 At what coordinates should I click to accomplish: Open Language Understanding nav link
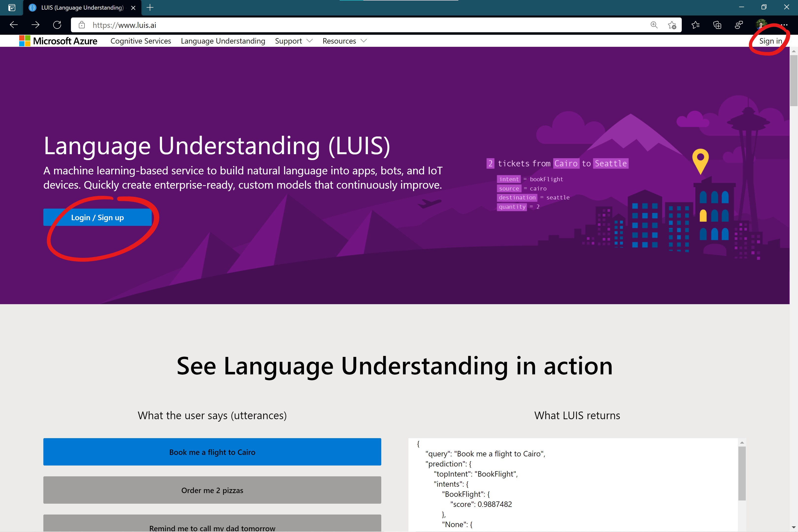[223, 41]
